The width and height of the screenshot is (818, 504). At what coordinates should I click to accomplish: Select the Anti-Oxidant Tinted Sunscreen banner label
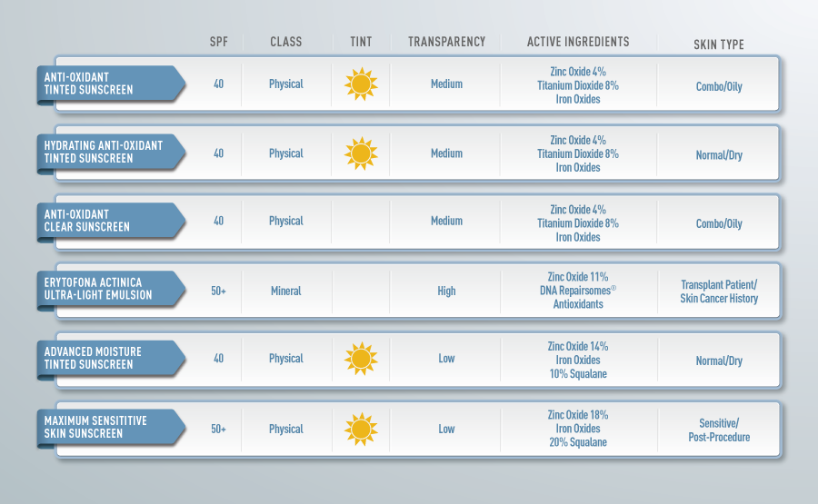point(111,84)
